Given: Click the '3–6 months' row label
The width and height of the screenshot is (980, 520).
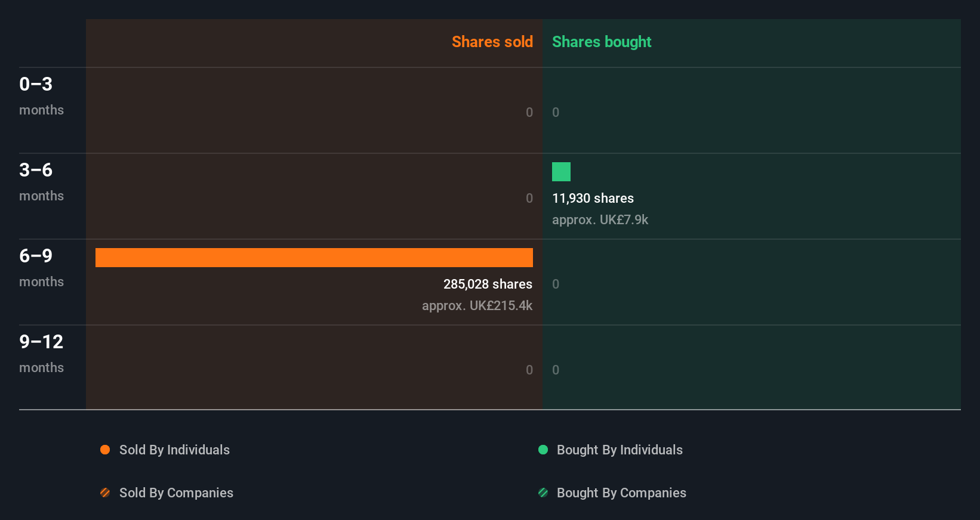Looking at the screenshot, I should 41,182.
